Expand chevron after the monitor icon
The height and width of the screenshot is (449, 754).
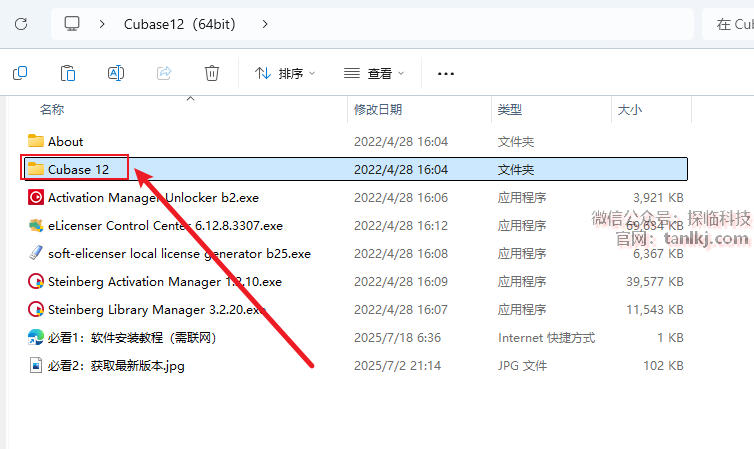[x=102, y=24]
